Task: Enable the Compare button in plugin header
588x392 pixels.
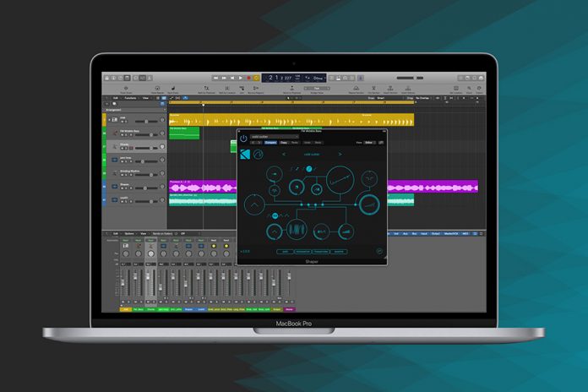Action: point(270,143)
